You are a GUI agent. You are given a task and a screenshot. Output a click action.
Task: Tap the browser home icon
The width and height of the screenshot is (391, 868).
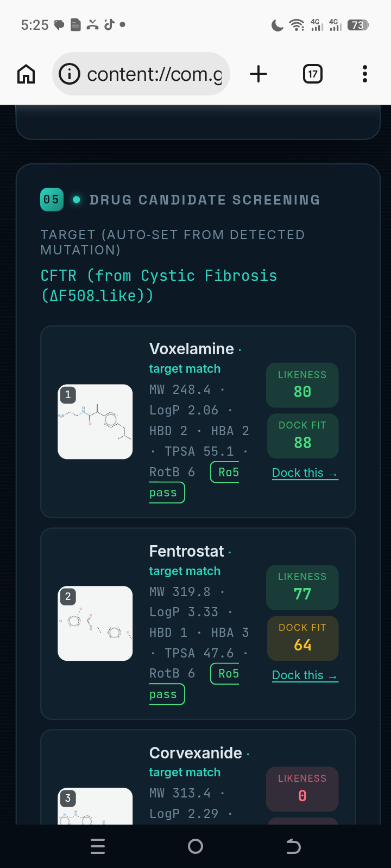point(26,74)
